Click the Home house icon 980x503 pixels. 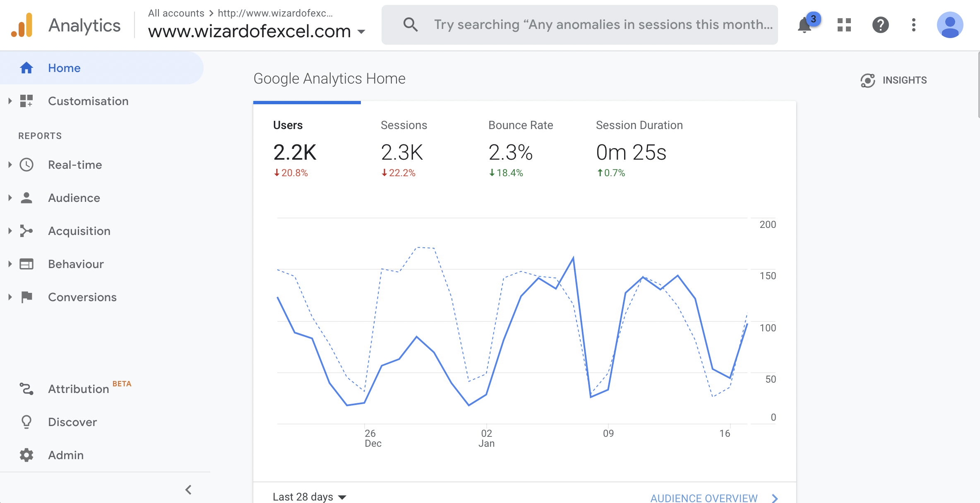[x=26, y=68]
